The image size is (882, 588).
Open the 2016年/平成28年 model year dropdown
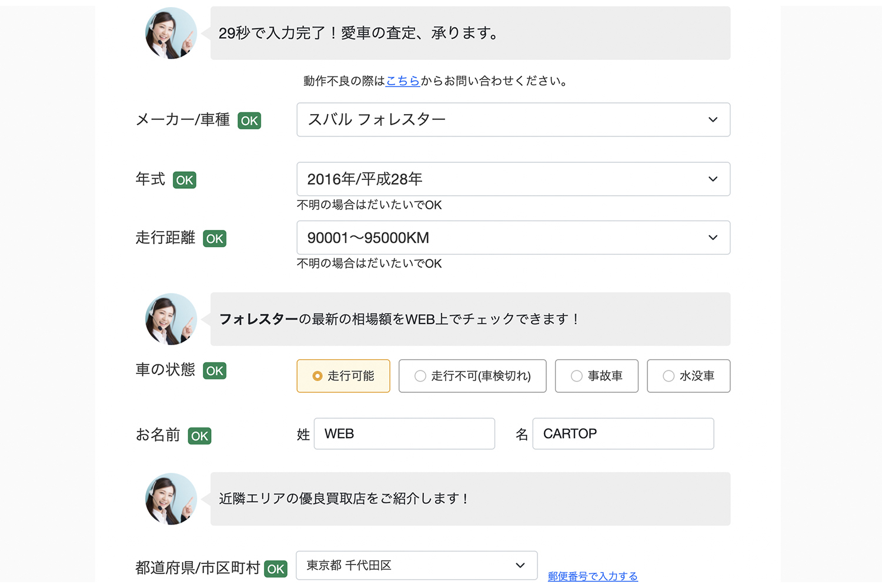coord(513,179)
